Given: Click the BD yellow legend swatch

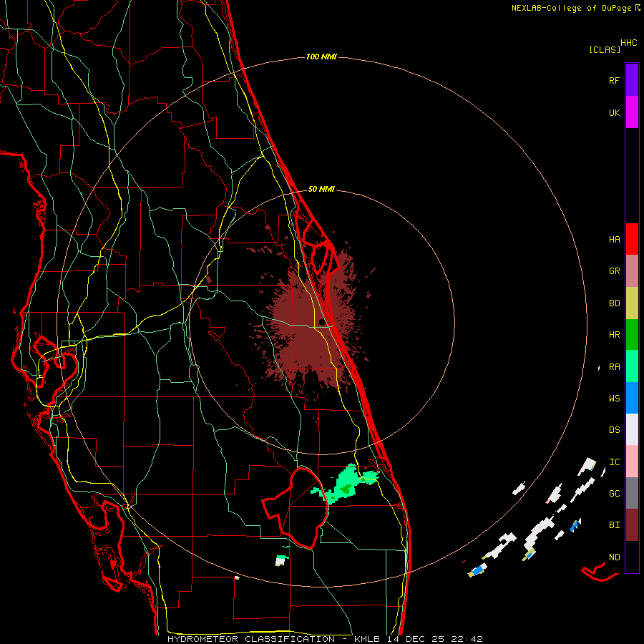Looking at the screenshot, I should point(632,303).
